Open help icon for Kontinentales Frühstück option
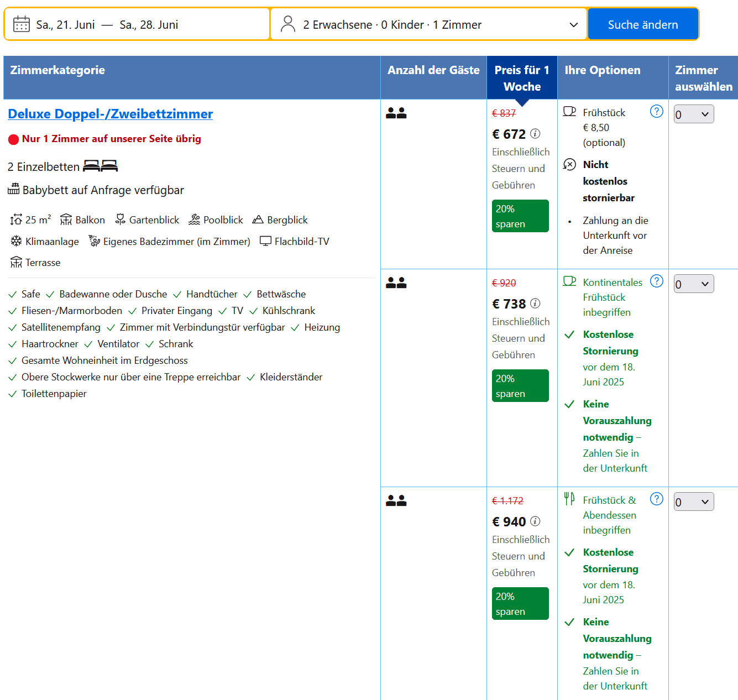Viewport: 738px width, 700px height. click(x=656, y=281)
